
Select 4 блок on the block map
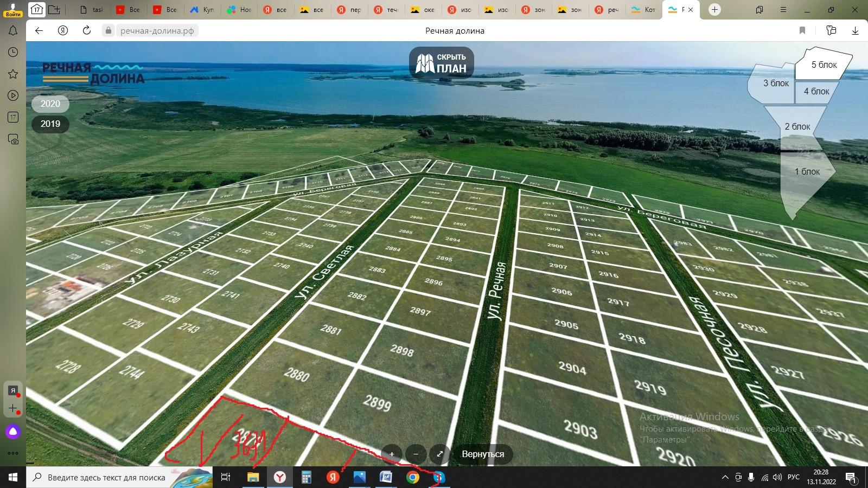816,92
